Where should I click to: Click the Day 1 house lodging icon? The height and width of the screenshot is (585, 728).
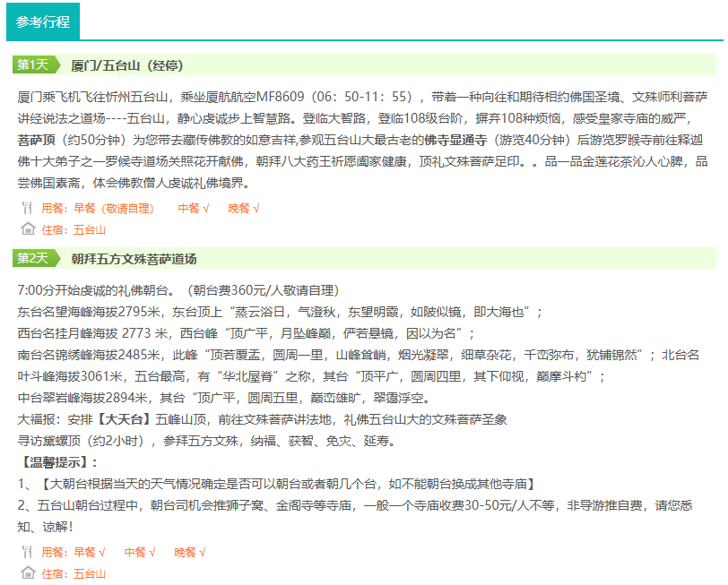click(x=28, y=228)
